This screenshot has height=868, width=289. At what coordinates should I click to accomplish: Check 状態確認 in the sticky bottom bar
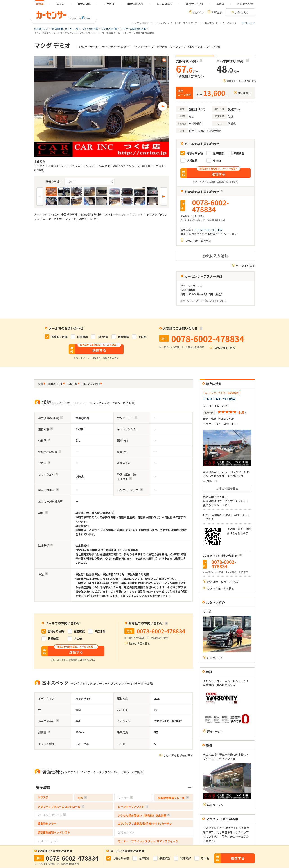[x=176, y=858]
